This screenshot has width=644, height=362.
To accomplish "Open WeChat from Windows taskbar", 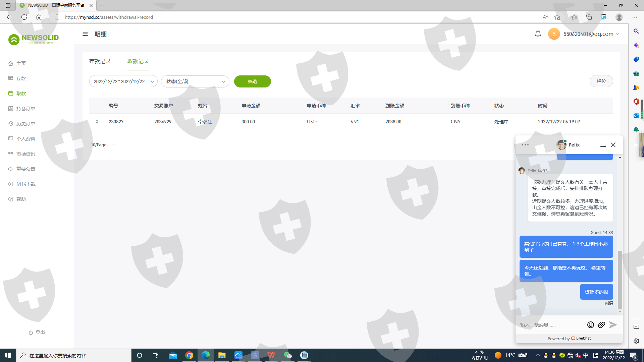I will pyautogui.click(x=287, y=355).
